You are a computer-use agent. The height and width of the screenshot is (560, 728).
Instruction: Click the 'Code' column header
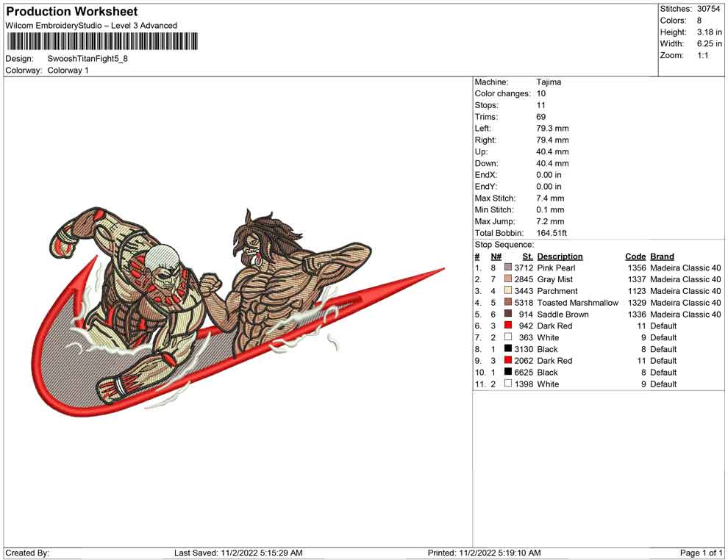[635, 256]
